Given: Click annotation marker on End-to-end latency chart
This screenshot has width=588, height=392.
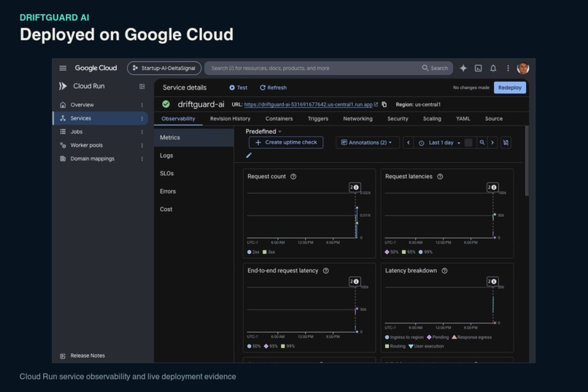Looking at the screenshot, I should point(355,281).
